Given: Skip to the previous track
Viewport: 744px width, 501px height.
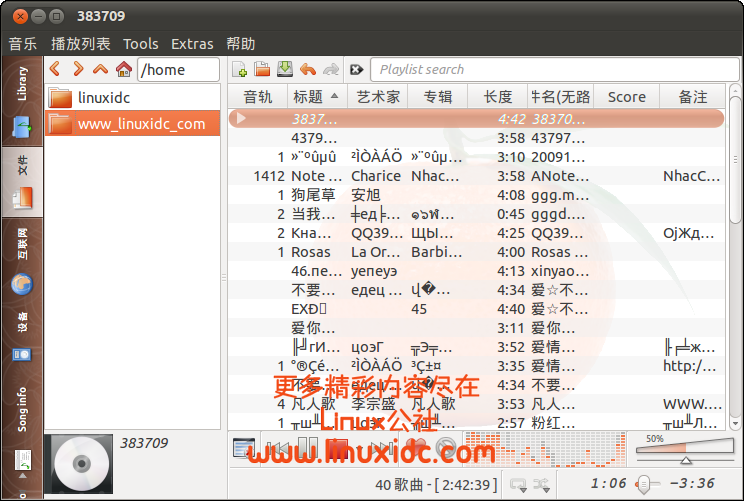Looking at the screenshot, I should pos(278,448).
